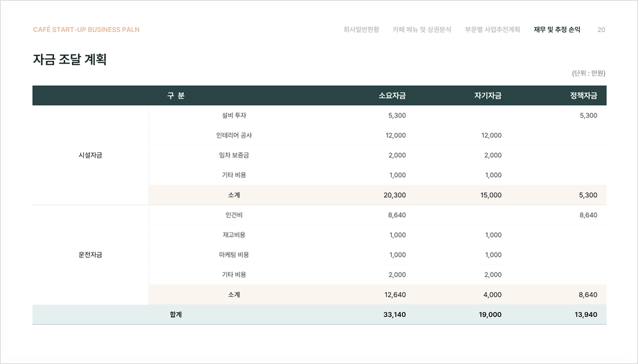This screenshot has width=638, height=364.
Task: Click the 구 분 column header
Action: (x=176, y=95)
